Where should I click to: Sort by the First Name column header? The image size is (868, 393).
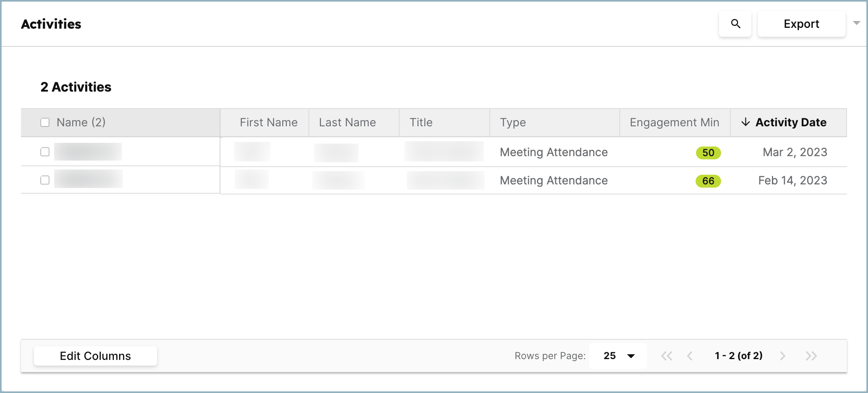[x=268, y=122]
